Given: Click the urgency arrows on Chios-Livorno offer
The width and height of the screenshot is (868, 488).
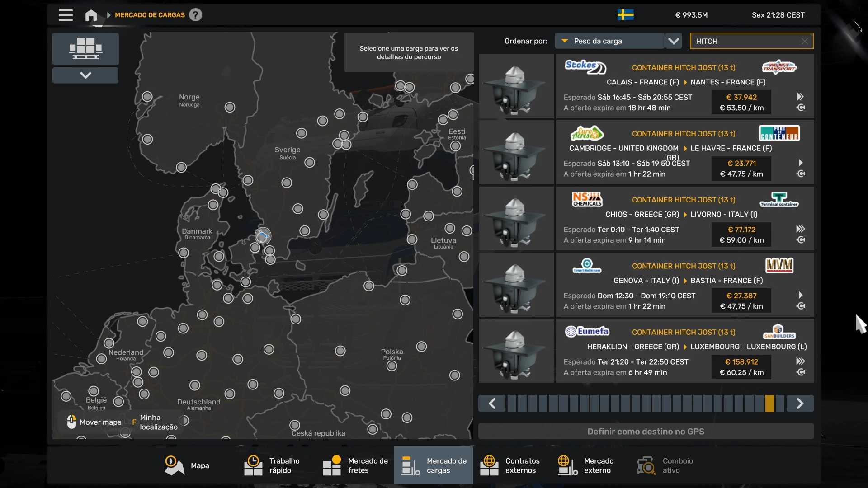Looking at the screenshot, I should (801, 229).
